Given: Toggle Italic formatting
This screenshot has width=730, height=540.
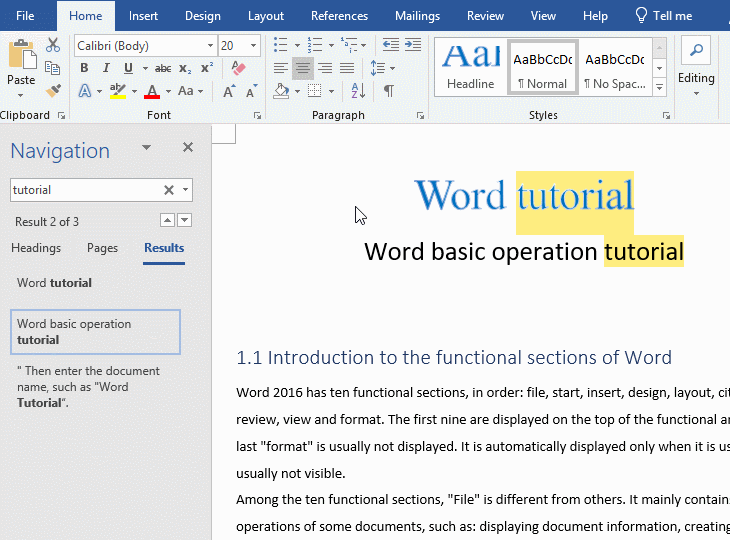Looking at the screenshot, I should coord(106,68).
